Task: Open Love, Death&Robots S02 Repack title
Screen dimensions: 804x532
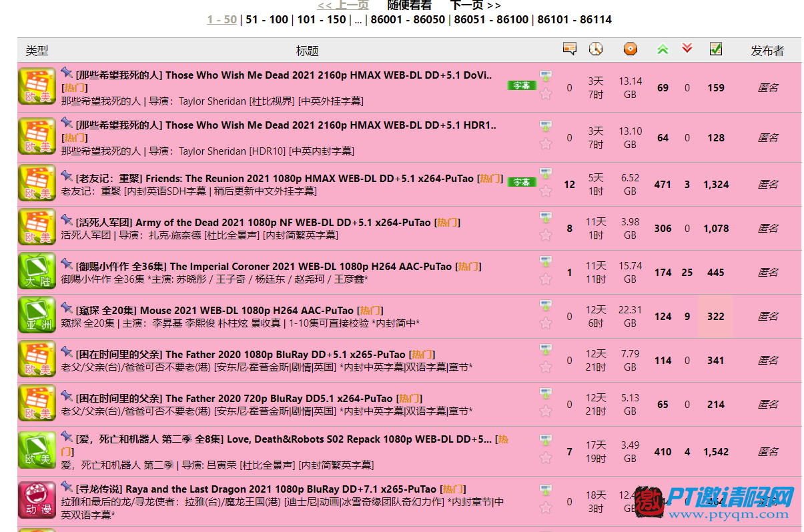Action: [x=284, y=439]
